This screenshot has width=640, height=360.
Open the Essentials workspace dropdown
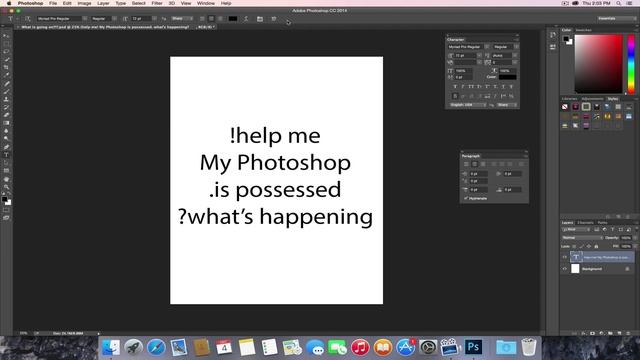point(616,18)
